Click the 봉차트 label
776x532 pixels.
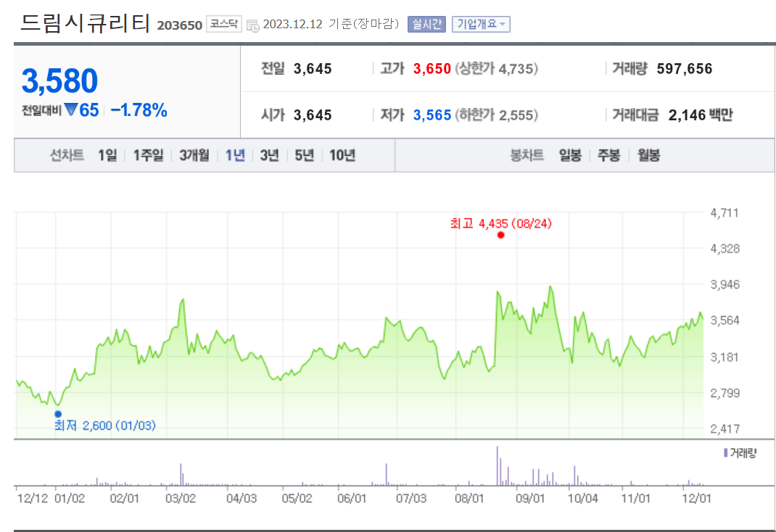click(x=527, y=155)
